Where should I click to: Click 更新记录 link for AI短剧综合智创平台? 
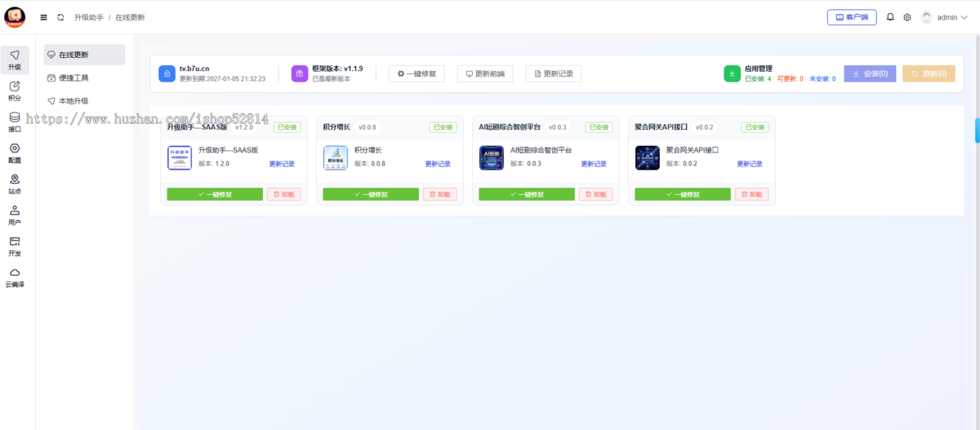coord(594,164)
